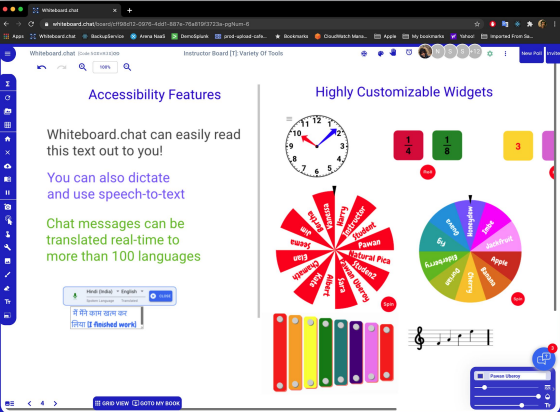560x412 pixels.
Task: Click the X icon in sidebar
Action: pyautogui.click(x=8, y=152)
